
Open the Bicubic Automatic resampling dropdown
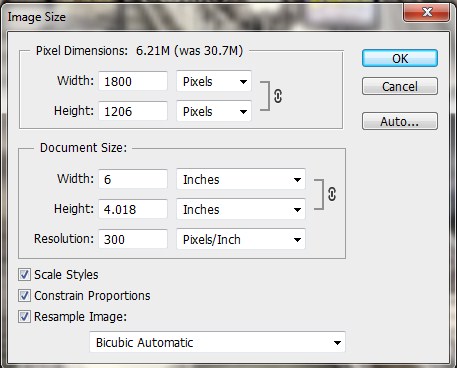(x=217, y=342)
